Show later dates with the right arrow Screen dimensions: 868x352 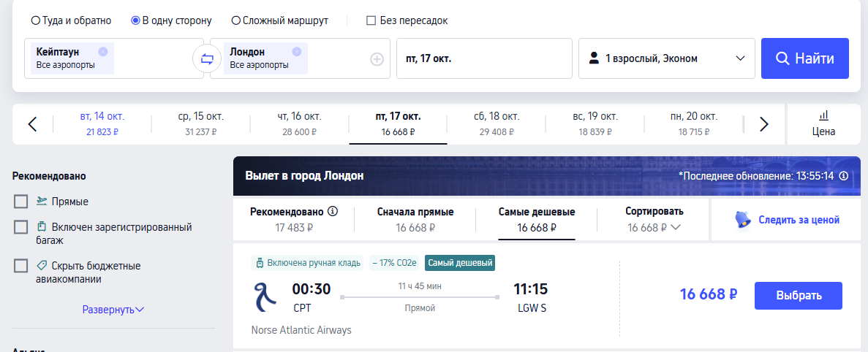764,124
